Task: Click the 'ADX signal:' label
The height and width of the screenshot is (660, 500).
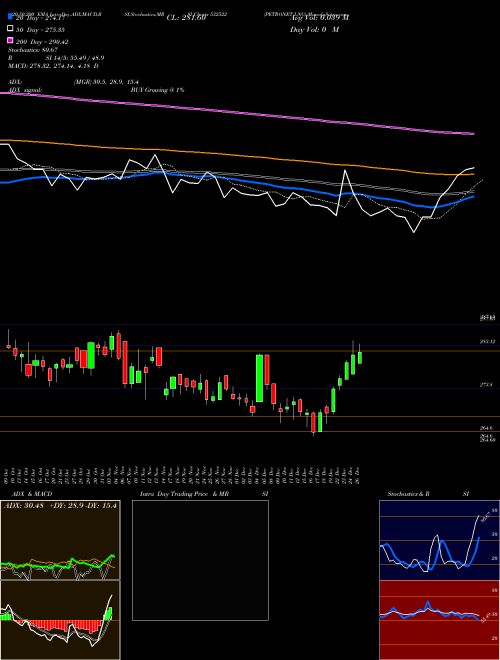Action: coord(25,90)
